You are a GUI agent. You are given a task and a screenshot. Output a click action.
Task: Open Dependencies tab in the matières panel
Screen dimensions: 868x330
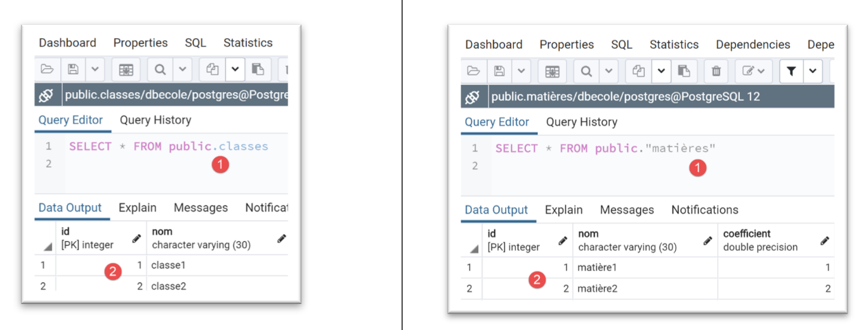tap(753, 44)
